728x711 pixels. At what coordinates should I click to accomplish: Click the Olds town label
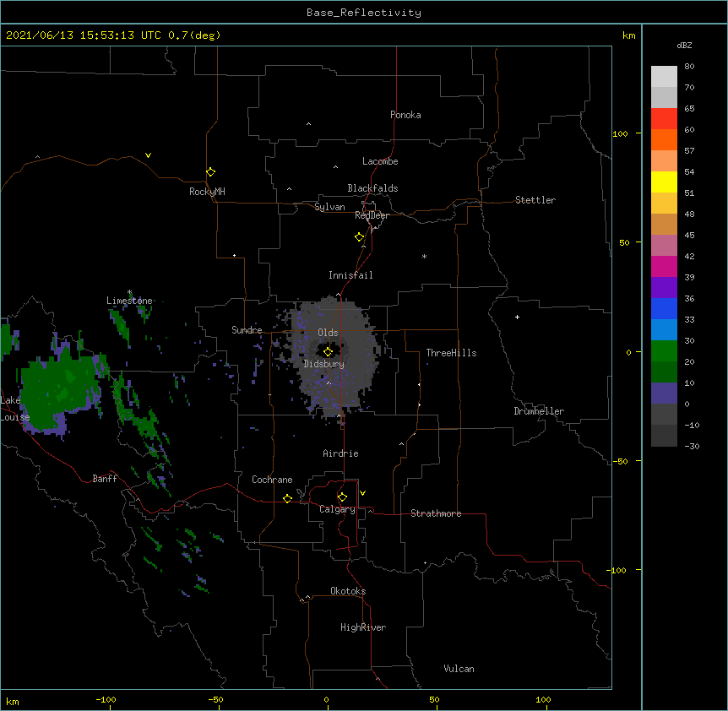pyautogui.click(x=328, y=333)
